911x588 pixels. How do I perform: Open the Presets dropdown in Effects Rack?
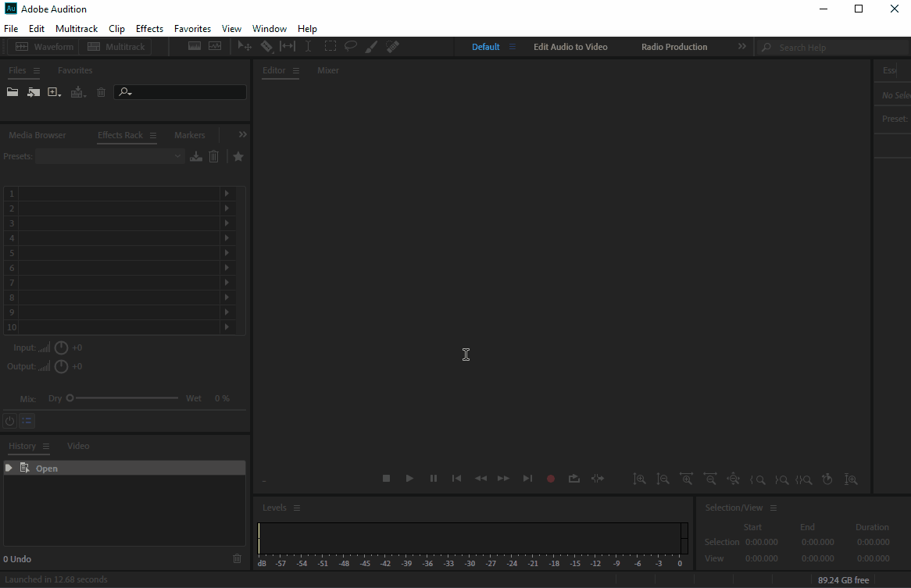(x=177, y=156)
